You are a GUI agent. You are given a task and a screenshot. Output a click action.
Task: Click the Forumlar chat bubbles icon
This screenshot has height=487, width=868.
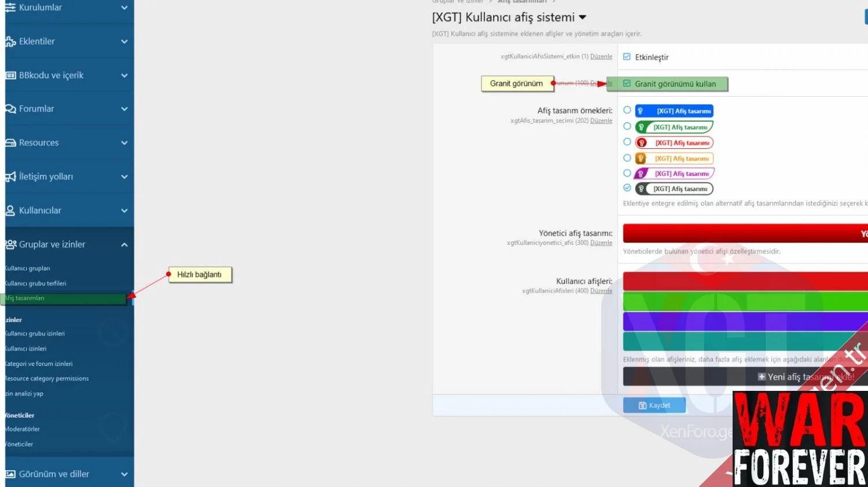pyautogui.click(x=10, y=109)
